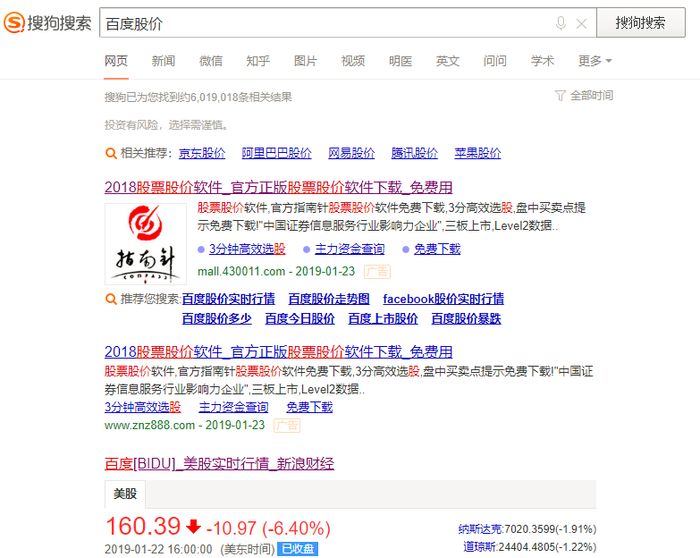Screen dimensions: 700x558
Task: Click the facebook股价实时行情 suggestion
Action: click(443, 299)
